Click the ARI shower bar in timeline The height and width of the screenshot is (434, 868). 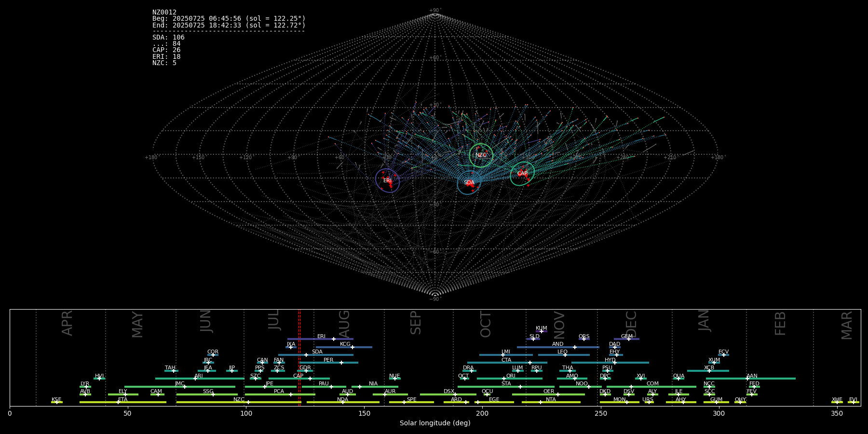point(200,379)
